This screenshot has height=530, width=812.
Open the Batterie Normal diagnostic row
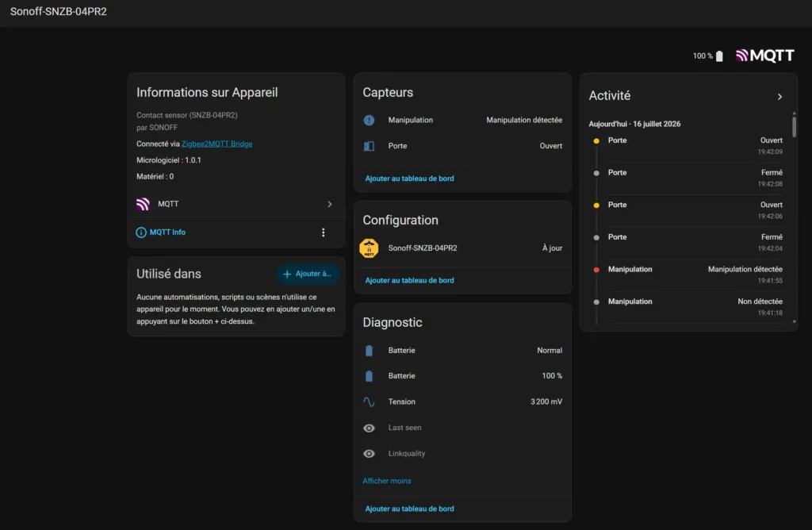click(x=462, y=351)
